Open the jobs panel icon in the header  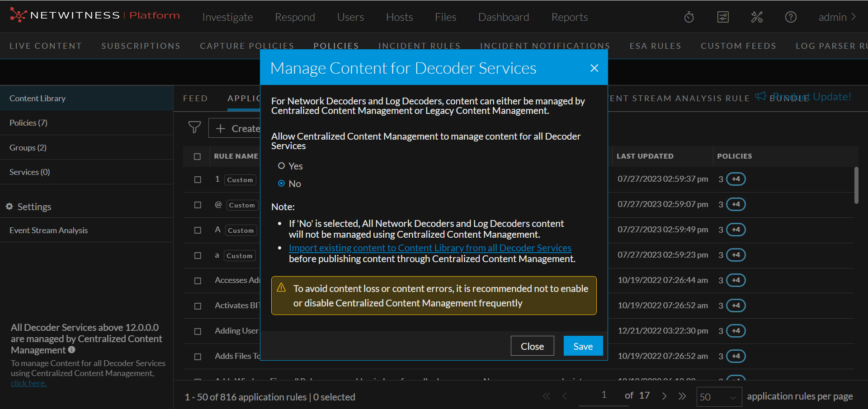tap(723, 17)
